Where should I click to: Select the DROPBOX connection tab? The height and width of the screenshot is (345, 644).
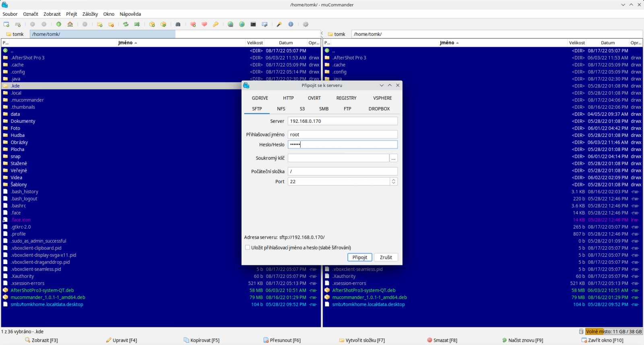(379, 109)
